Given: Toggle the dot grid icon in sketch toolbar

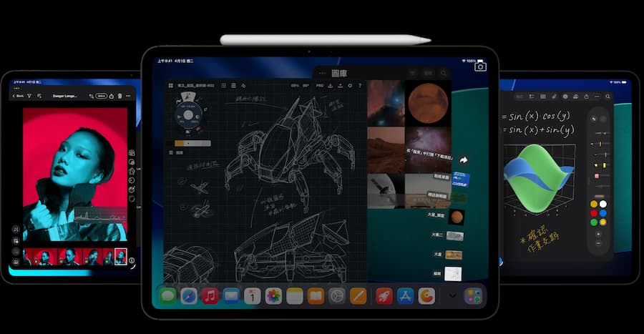Looking at the screenshot, I should [224, 85].
